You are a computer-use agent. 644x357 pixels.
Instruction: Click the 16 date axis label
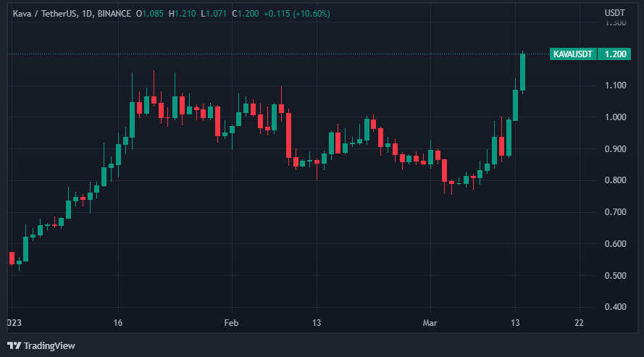118,323
